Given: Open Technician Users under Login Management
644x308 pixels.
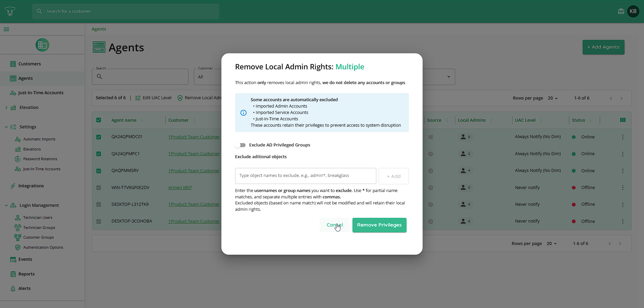Looking at the screenshot, I should [x=38, y=218].
